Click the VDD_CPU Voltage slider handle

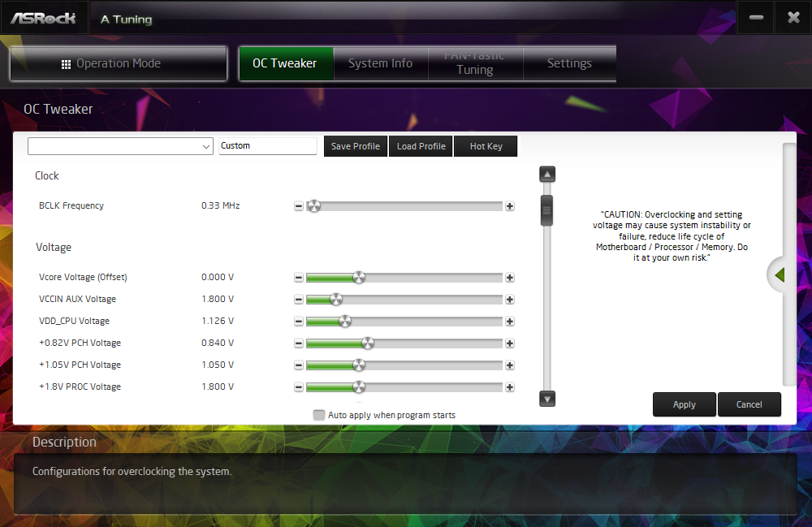point(345,322)
